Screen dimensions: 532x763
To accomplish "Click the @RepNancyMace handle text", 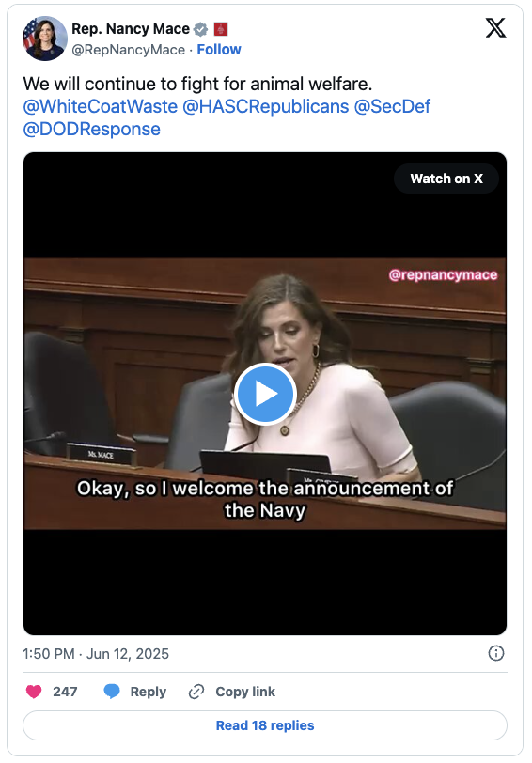I will pos(129,50).
